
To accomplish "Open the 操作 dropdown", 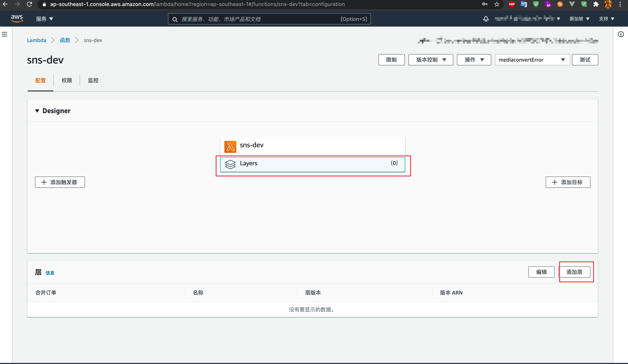I will click(474, 60).
